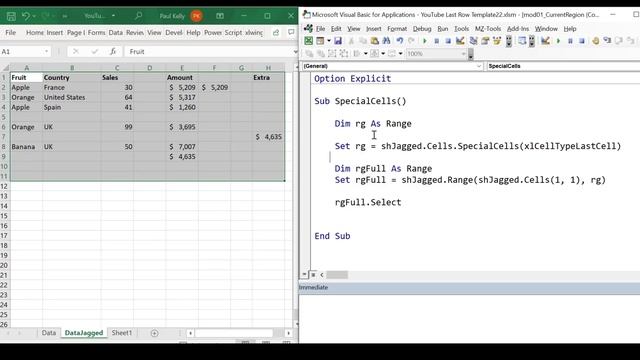Save the Excel workbook from Quick Access Toolbar
Viewport: 640px width, 360px height.
click(x=11, y=16)
